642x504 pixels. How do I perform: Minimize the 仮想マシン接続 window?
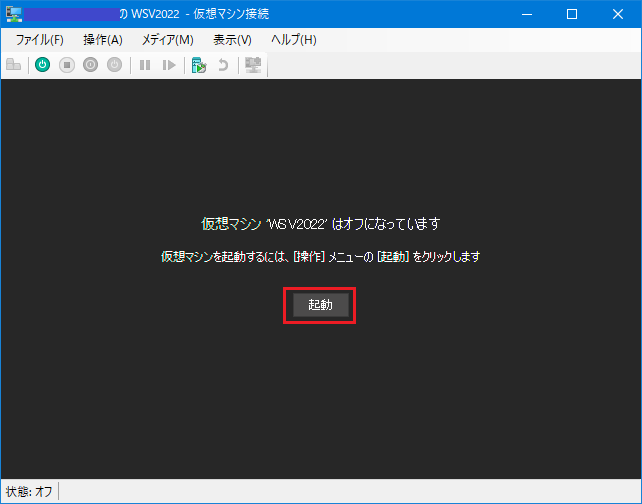tap(527, 14)
